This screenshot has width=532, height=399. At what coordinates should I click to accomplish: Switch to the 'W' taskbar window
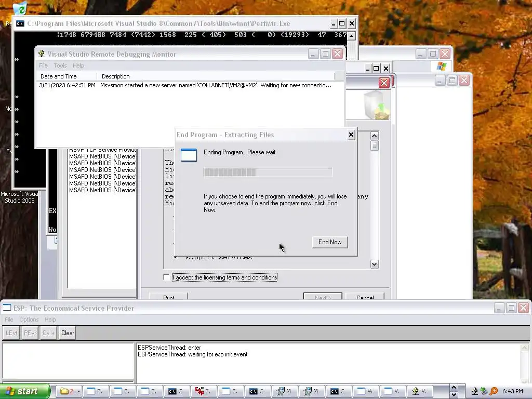point(365,391)
